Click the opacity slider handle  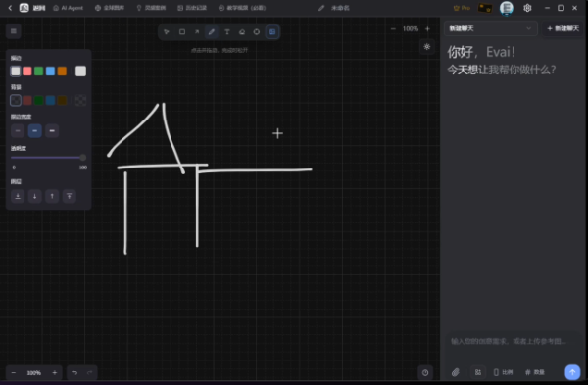(83, 158)
